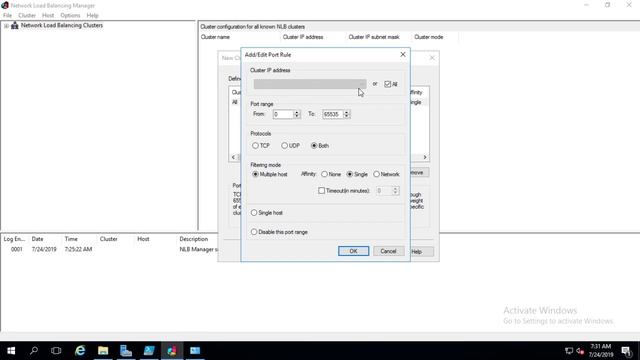Open the Help menu

(93, 16)
